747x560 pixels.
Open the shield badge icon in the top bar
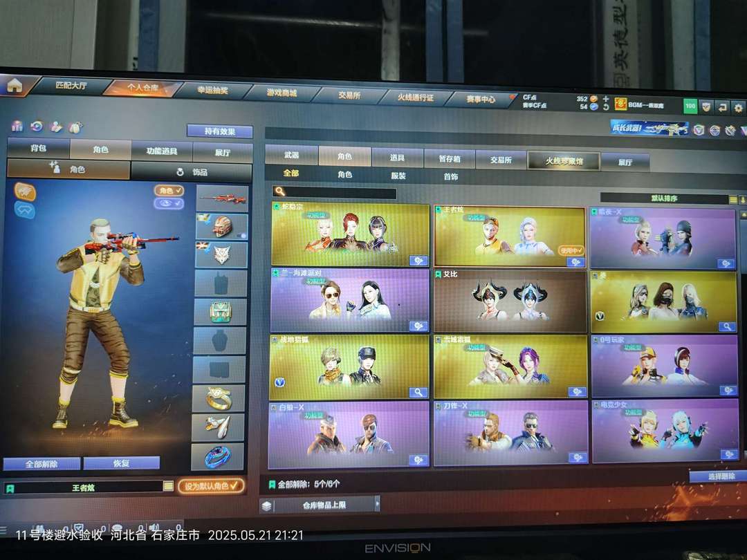[706, 107]
